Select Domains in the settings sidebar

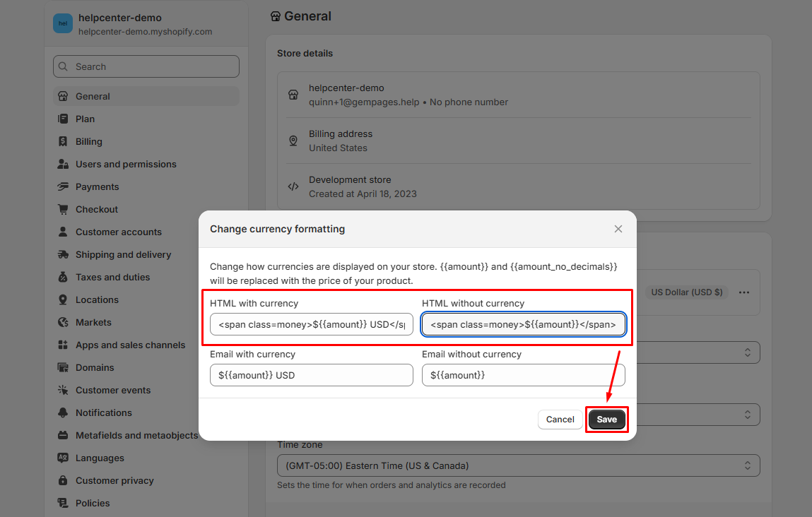95,367
